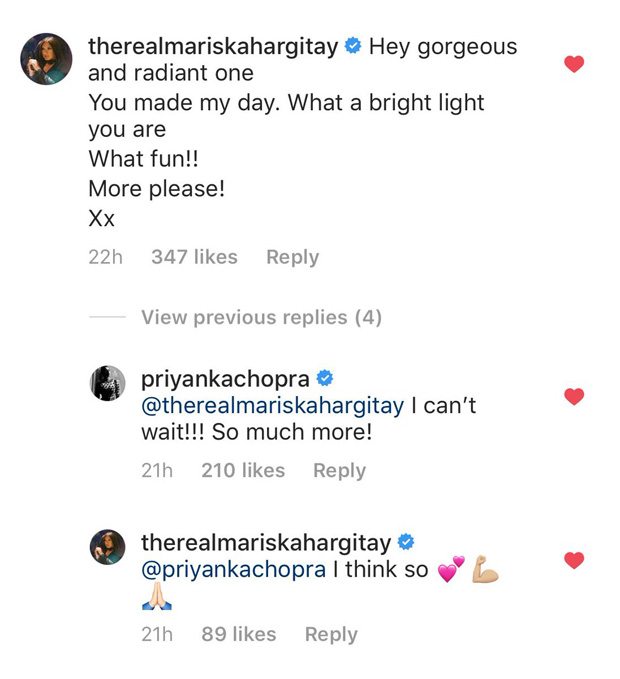Open the @therealmariskahargitay mention link

(272, 406)
